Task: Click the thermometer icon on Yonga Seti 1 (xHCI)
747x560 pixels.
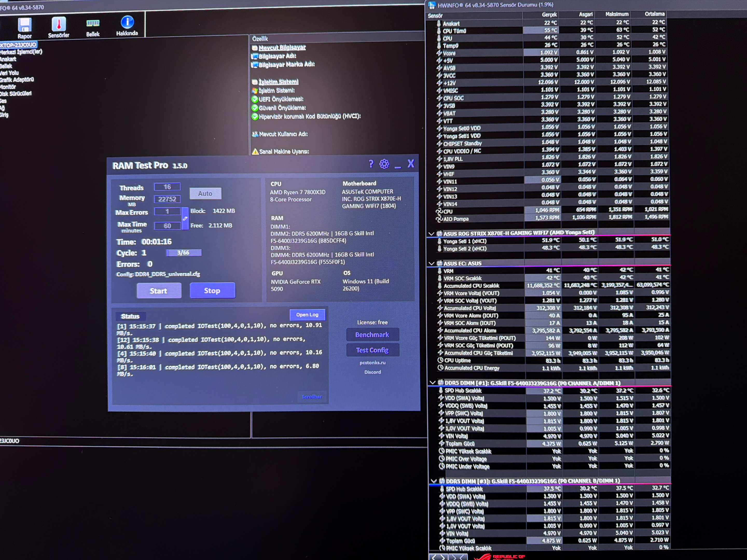Action: click(439, 241)
